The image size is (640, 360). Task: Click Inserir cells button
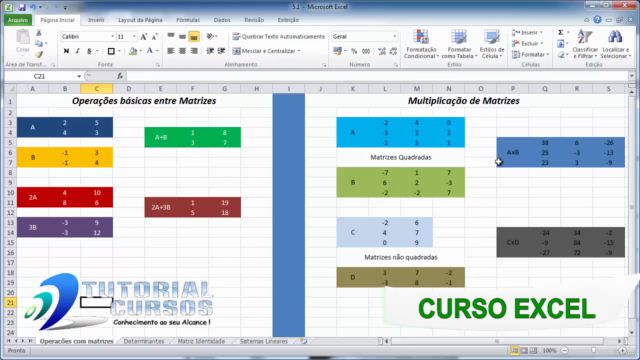coord(527,32)
